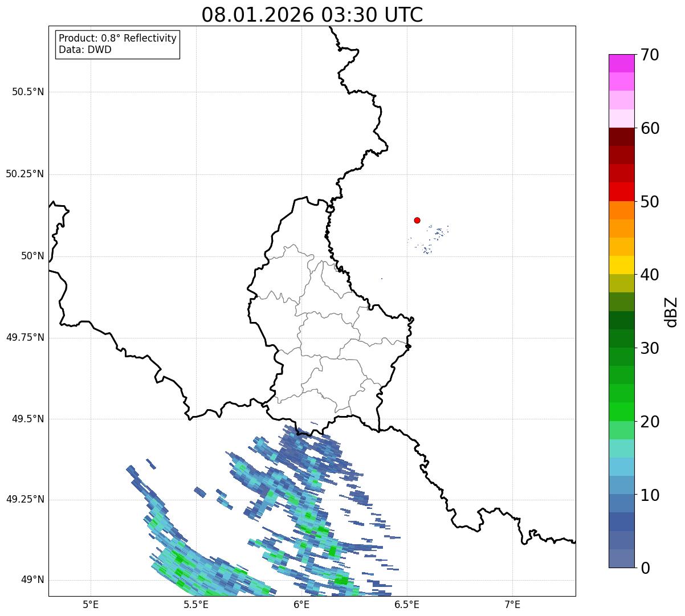
Task: Click the 49°N latitude label
Action: coord(32,580)
